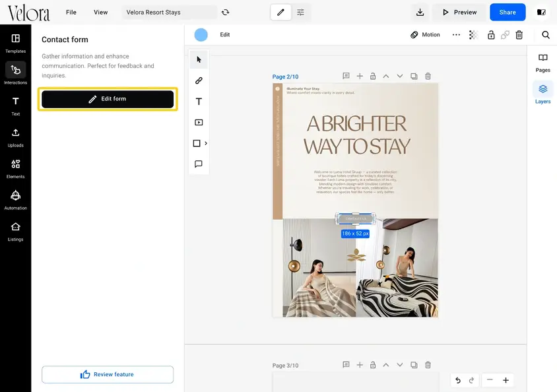Duplicate Page 2/10
This screenshot has width=557, height=392.
click(414, 77)
